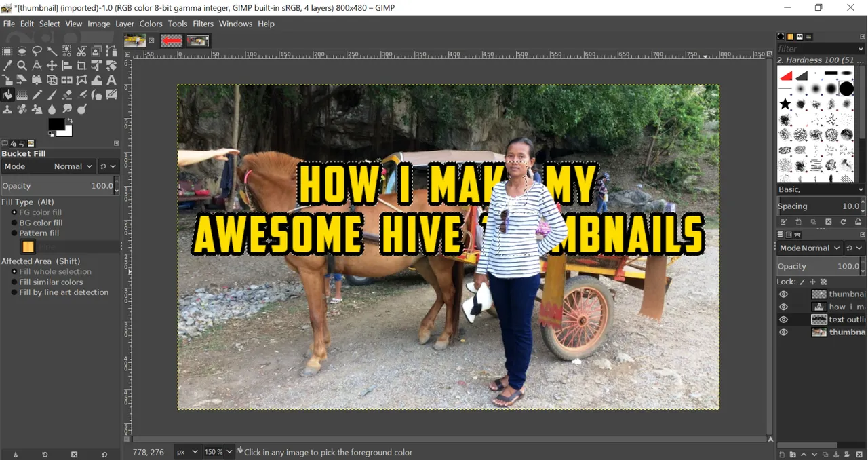The width and height of the screenshot is (868, 460).
Task: Open the Bucket Fill Mode dropdown
Action: pyautogui.click(x=48, y=166)
